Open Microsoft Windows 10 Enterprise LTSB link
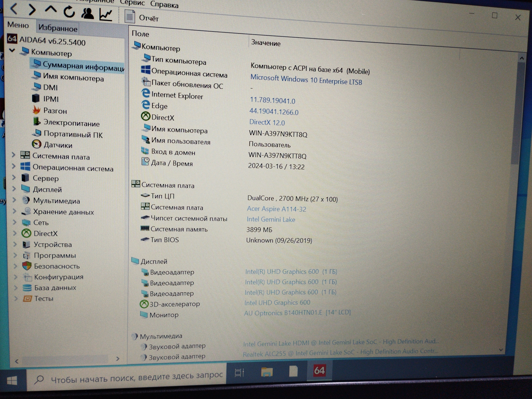This screenshot has height=399, width=532. pyautogui.click(x=306, y=80)
